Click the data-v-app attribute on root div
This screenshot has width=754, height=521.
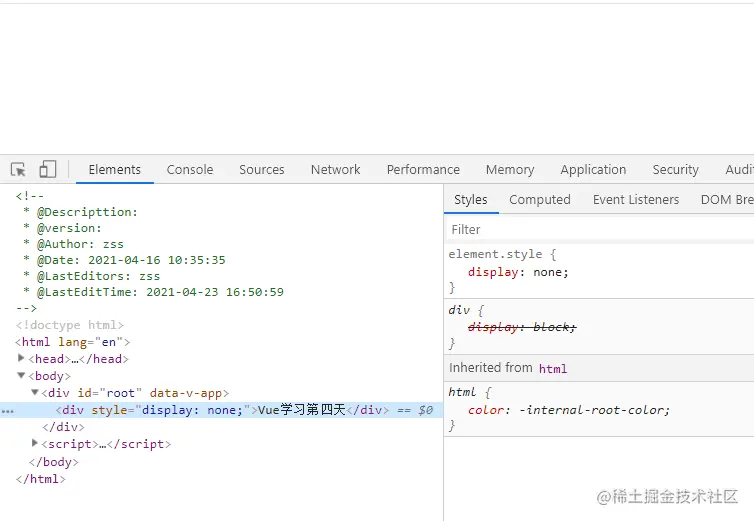pos(186,393)
